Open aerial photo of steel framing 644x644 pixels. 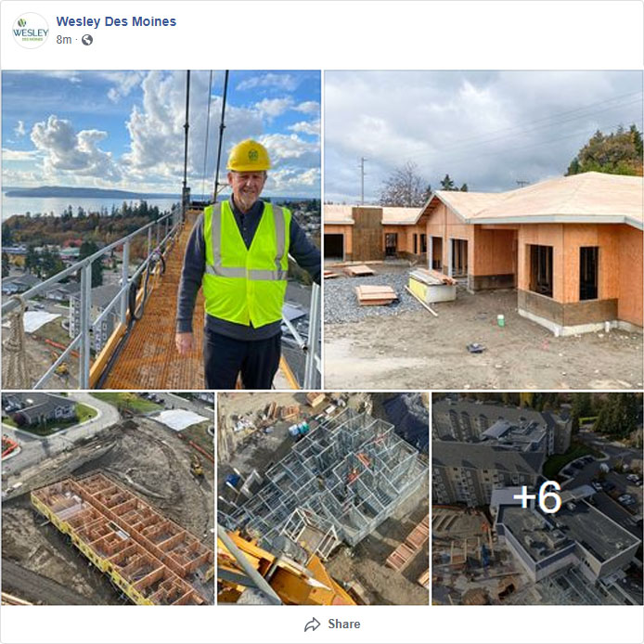click(323, 498)
